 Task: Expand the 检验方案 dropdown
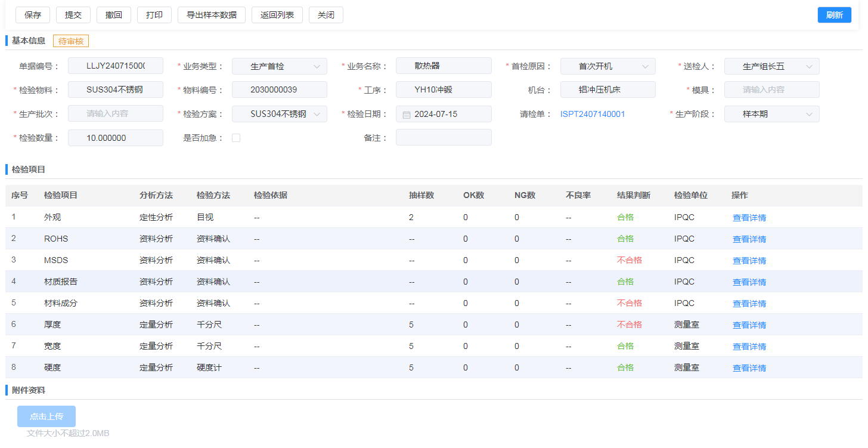280,114
